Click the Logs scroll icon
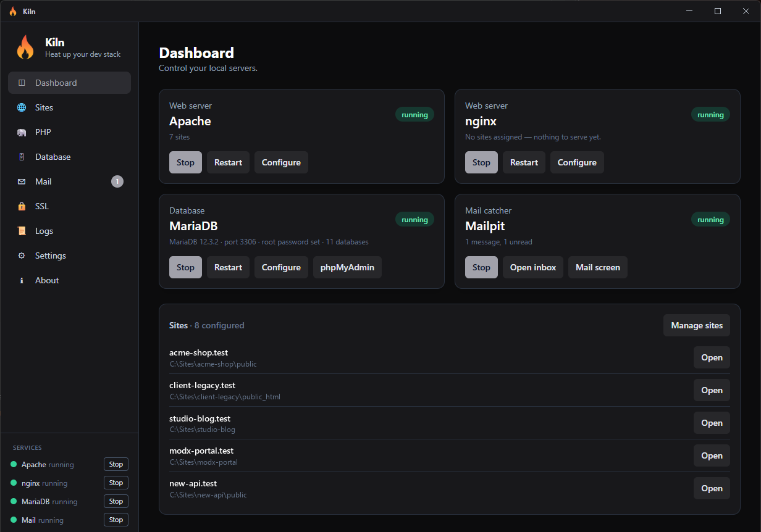Screen dimensions: 761x532 click(x=22, y=231)
